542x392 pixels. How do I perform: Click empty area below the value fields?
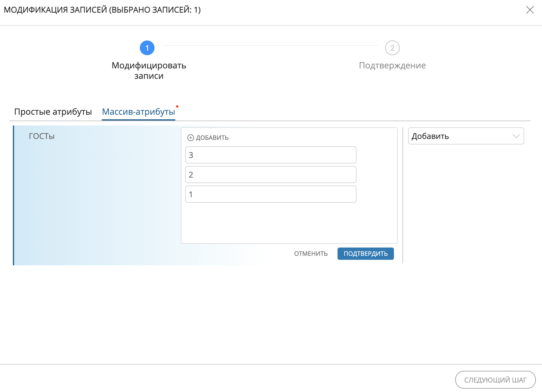tap(289, 223)
